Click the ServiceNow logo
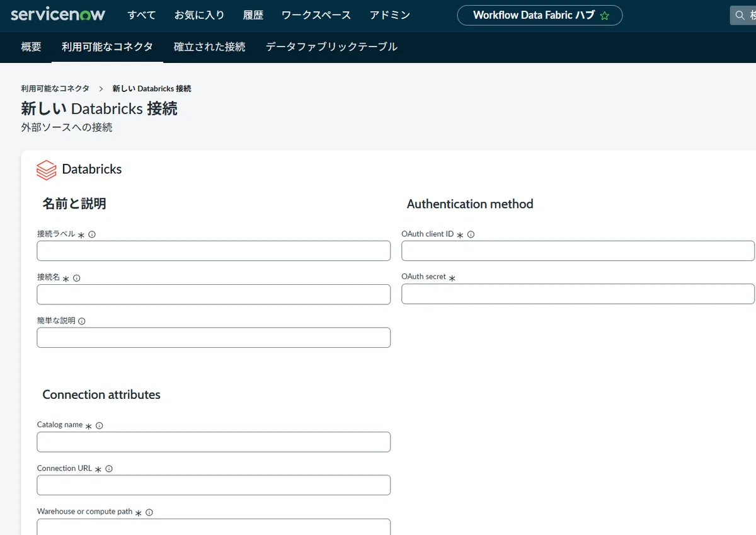The width and height of the screenshot is (756, 535). click(x=58, y=14)
